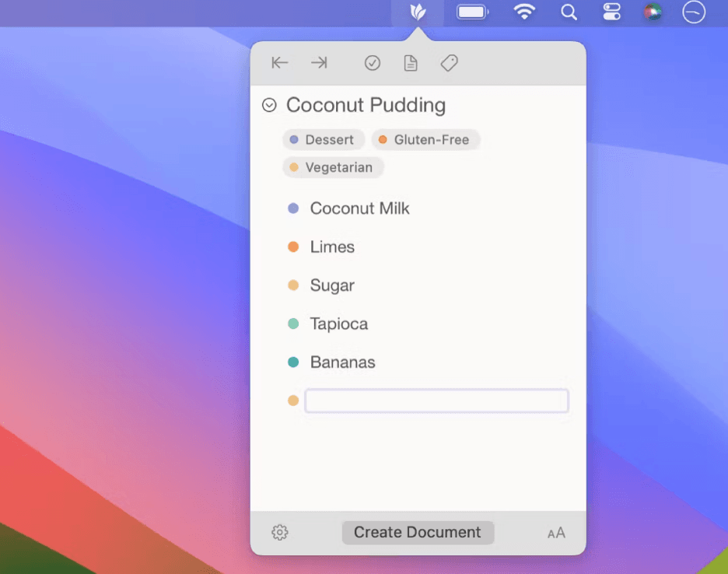Viewport: 728px width, 574px height.
Task: Select the Tapioca list item
Action: (x=339, y=324)
